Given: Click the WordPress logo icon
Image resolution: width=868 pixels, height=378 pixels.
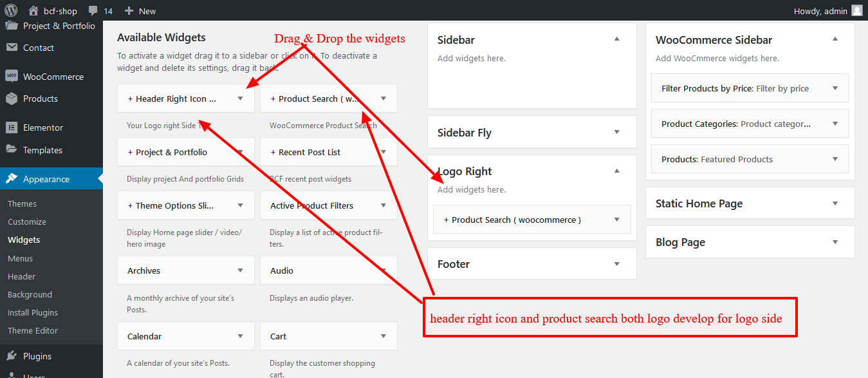Looking at the screenshot, I should (x=11, y=10).
